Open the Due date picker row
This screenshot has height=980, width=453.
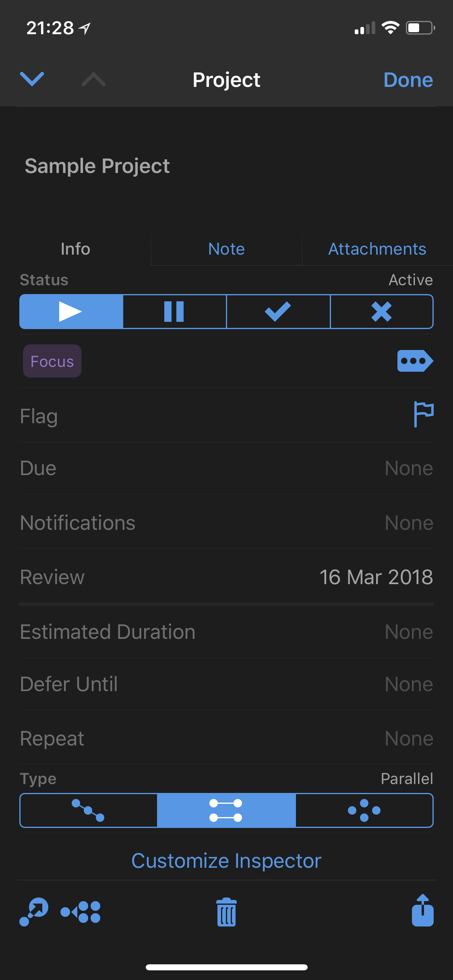coord(226,468)
